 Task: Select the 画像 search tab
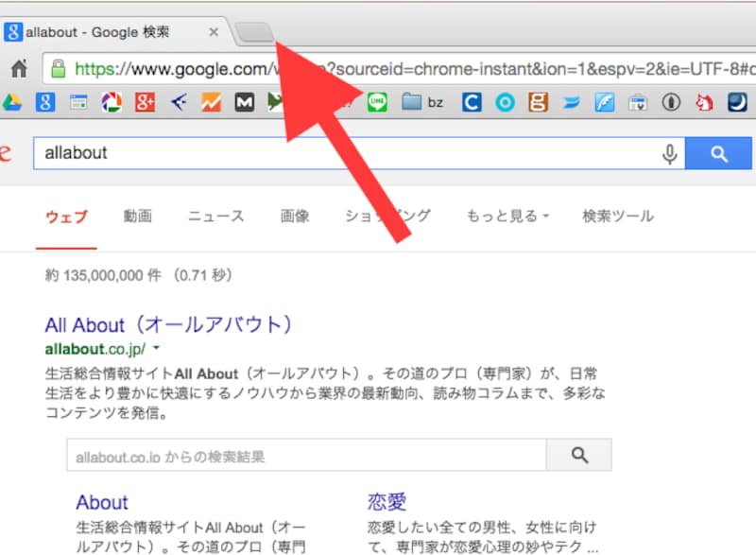[x=295, y=217]
